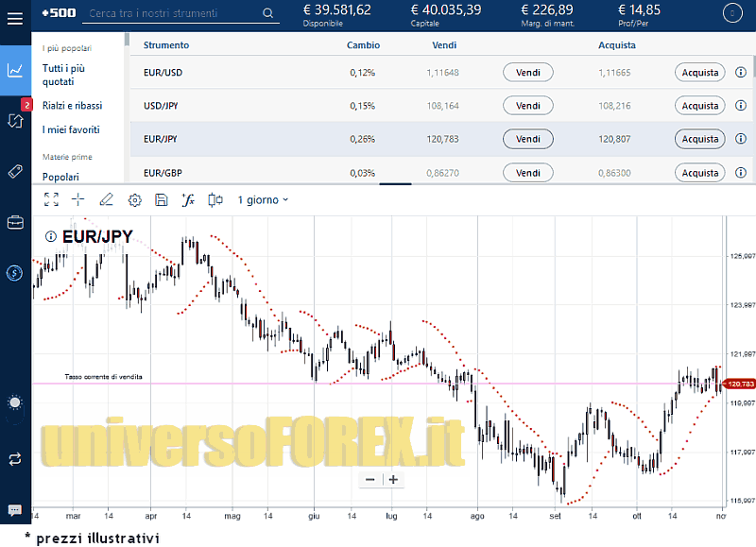Expand the '1 giorno' timeframe dropdown
This screenshot has width=756, height=547.
tap(263, 199)
